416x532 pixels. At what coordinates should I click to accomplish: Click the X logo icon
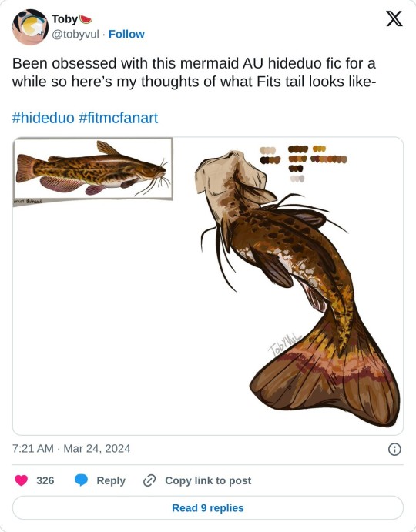click(x=394, y=18)
